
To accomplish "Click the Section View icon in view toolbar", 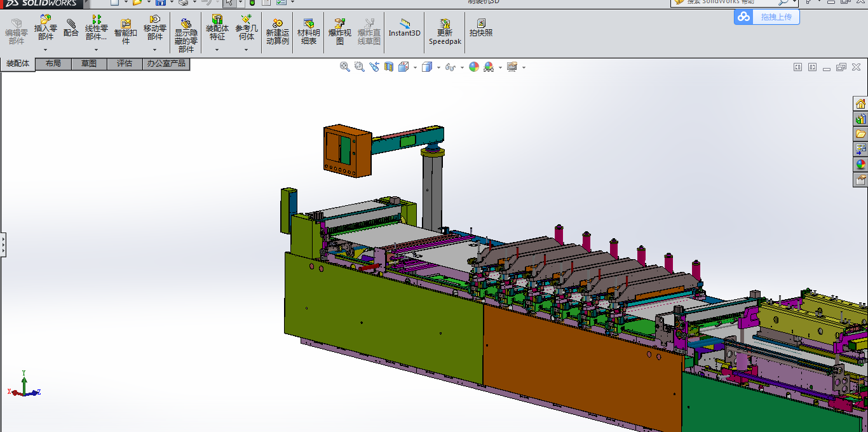I will 389,67.
